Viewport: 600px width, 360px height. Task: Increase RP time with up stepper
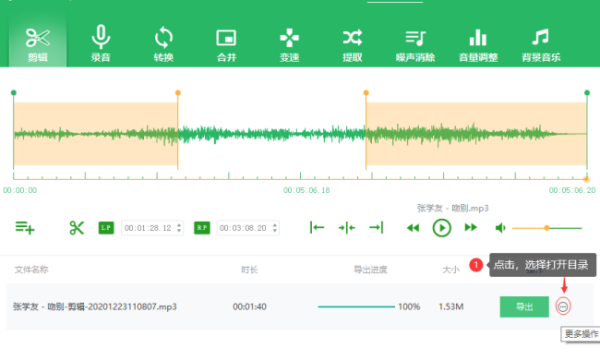pyautogui.click(x=275, y=225)
